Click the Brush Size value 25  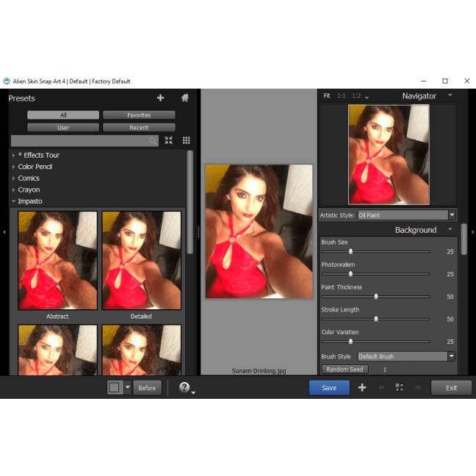tap(450, 252)
